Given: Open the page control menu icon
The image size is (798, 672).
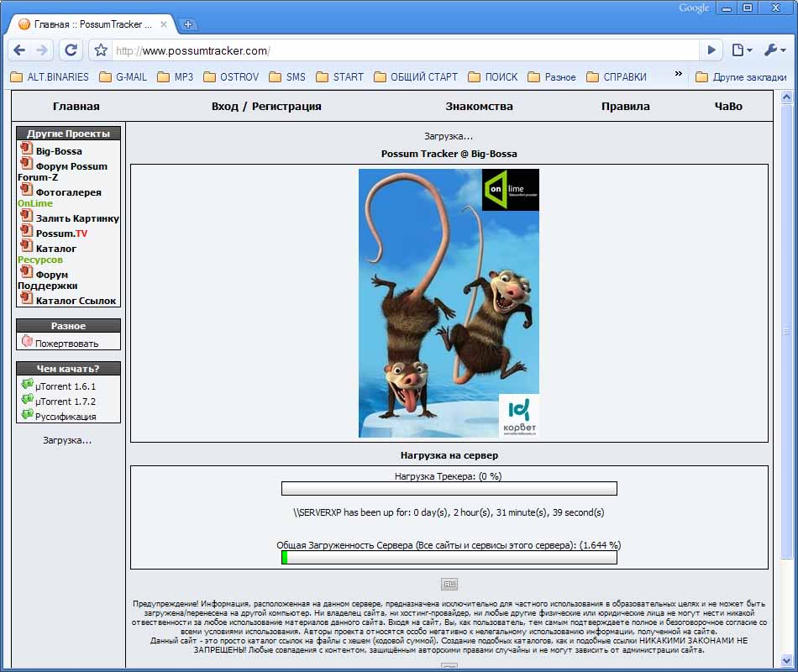Looking at the screenshot, I should 742,50.
